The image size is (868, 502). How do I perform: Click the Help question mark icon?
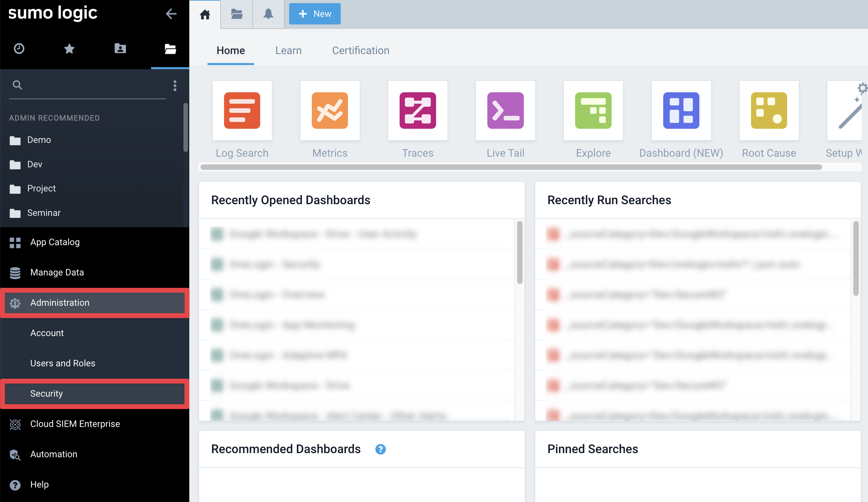[x=15, y=485]
